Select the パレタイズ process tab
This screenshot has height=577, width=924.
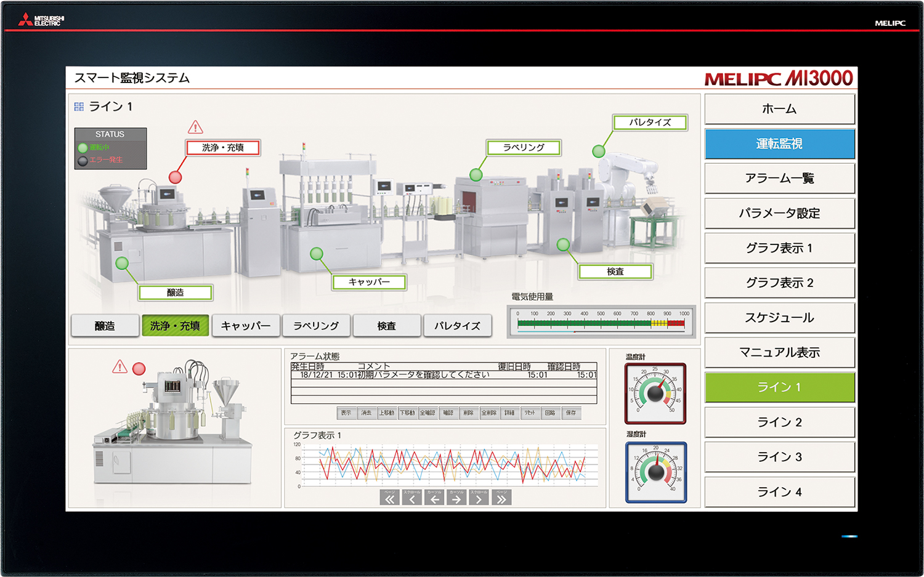(457, 326)
